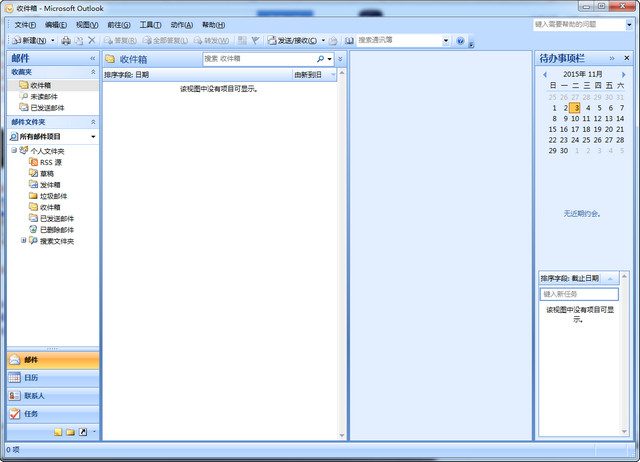The width and height of the screenshot is (640, 462).
Task: Collapse the 个人文件夹 tree node
Action: 14,150
